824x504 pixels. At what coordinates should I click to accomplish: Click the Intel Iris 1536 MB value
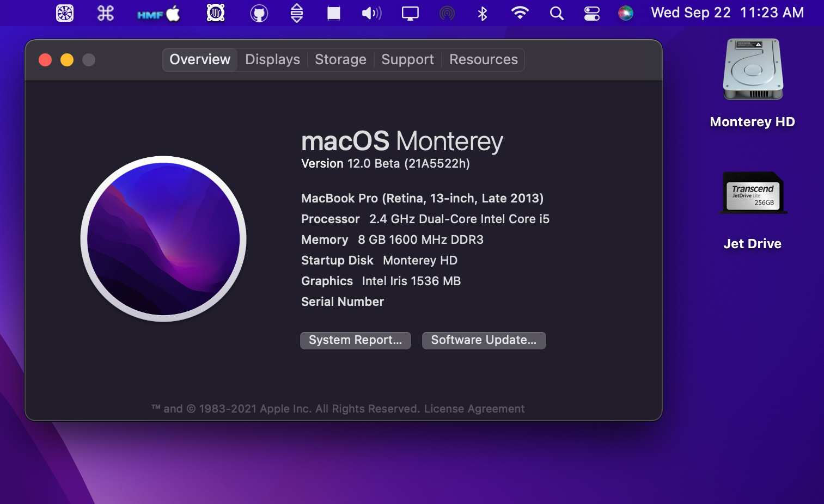tap(411, 281)
